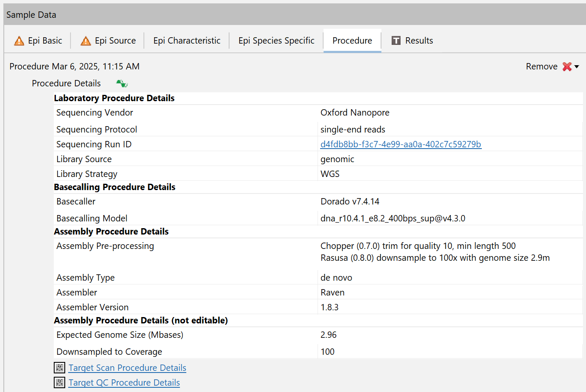Click the red X Remove icon

pyautogui.click(x=567, y=66)
